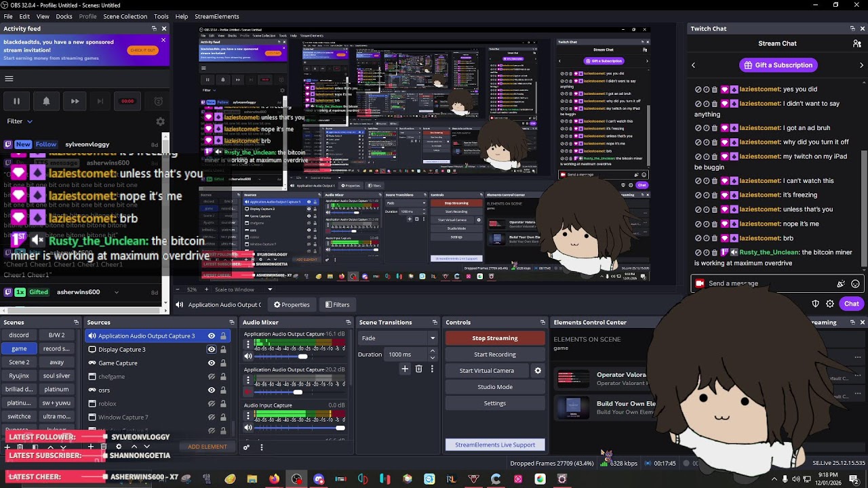Image resolution: width=868 pixels, height=488 pixels.
Task: Click ADD ELEMENT button
Action: click(x=208, y=447)
